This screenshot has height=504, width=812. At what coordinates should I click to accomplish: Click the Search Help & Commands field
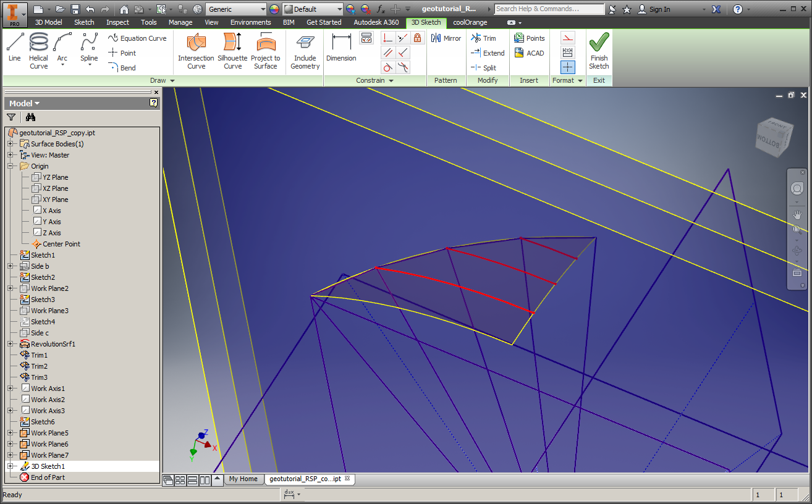pyautogui.click(x=549, y=9)
